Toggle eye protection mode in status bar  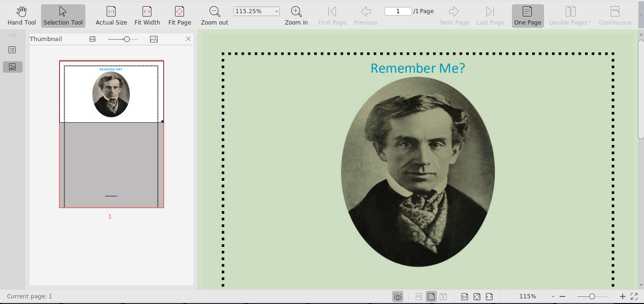[398, 296]
